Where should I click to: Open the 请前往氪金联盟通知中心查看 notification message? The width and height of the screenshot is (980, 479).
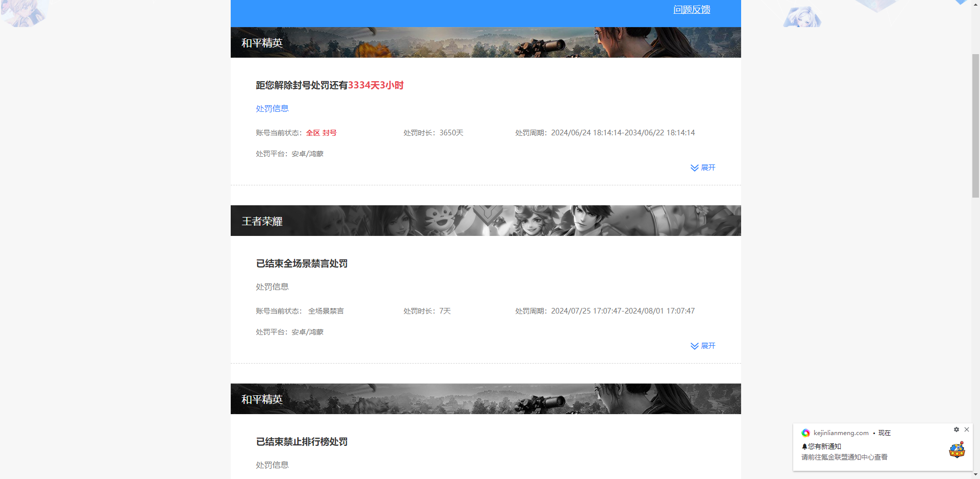click(x=844, y=457)
